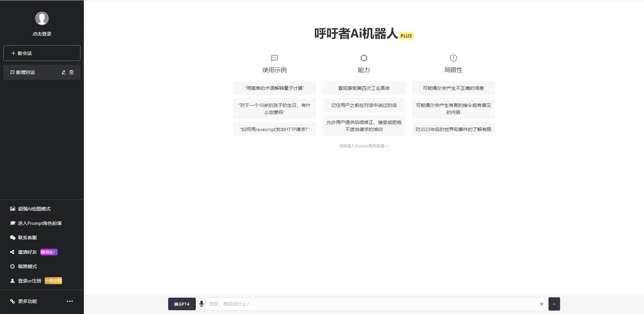Click the 升级会员 badge
Screen dimensions: 644x314
[53, 281]
